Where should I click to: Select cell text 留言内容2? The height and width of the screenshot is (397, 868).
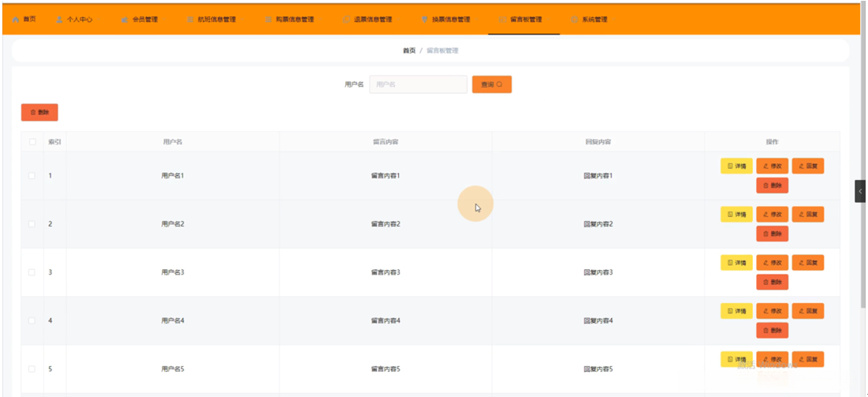click(x=386, y=224)
